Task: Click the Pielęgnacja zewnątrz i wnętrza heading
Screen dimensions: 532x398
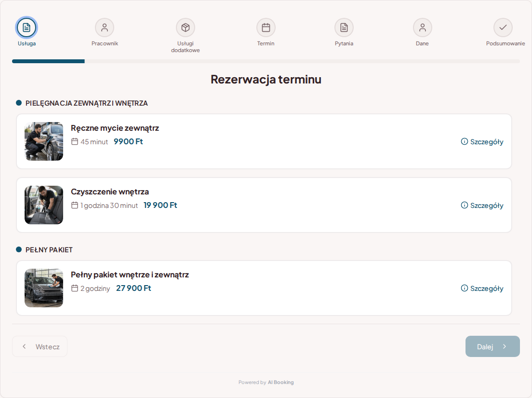Action: (87, 103)
